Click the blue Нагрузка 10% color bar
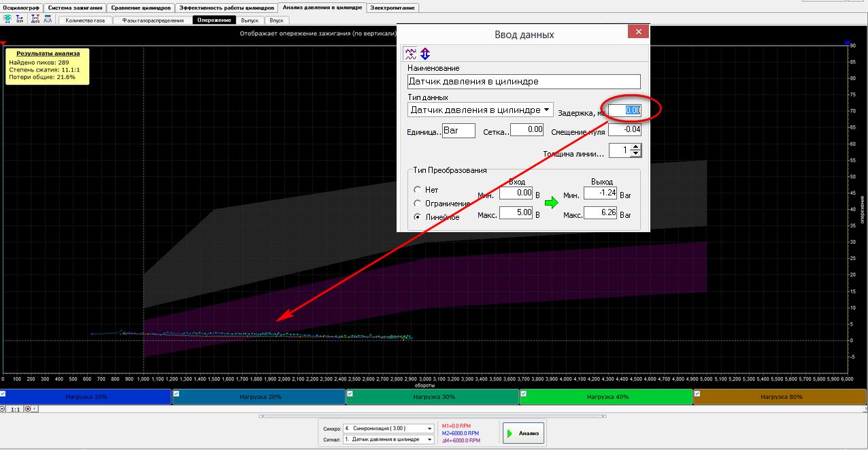868x450 pixels. coord(86,397)
